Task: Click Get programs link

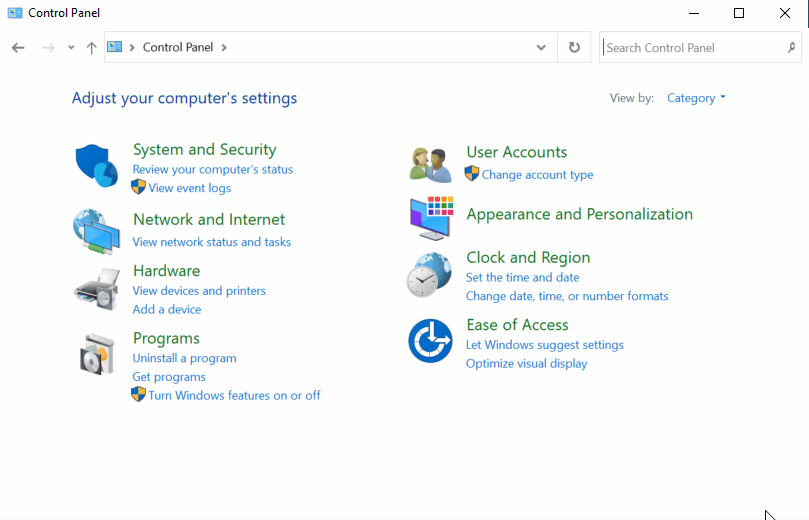Action: coord(169,377)
